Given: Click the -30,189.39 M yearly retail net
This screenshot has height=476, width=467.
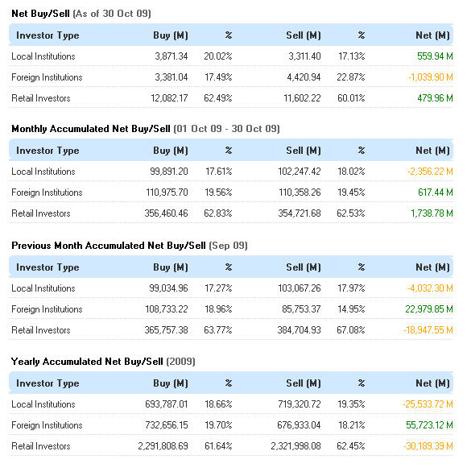Looking at the screenshot, I should pyautogui.click(x=428, y=446).
